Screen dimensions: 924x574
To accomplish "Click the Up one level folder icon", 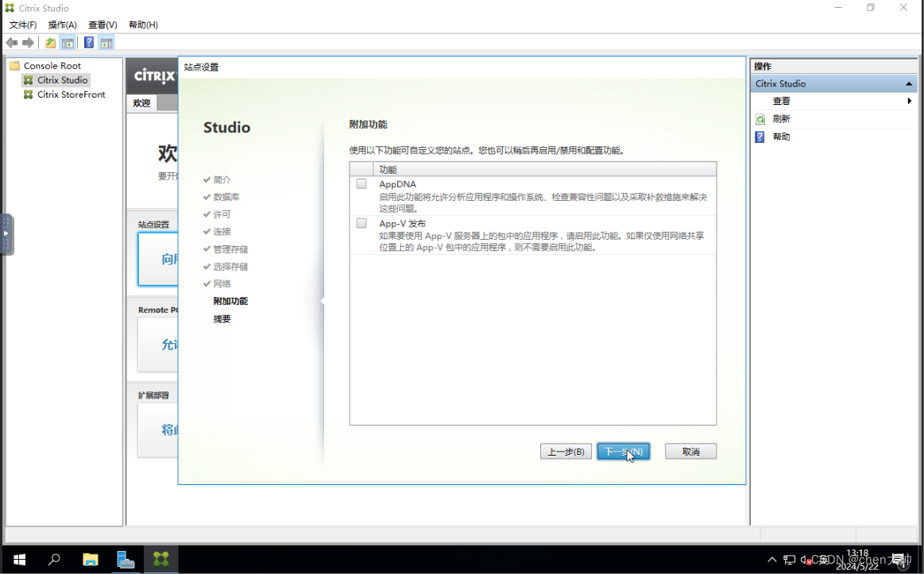I will click(x=50, y=42).
